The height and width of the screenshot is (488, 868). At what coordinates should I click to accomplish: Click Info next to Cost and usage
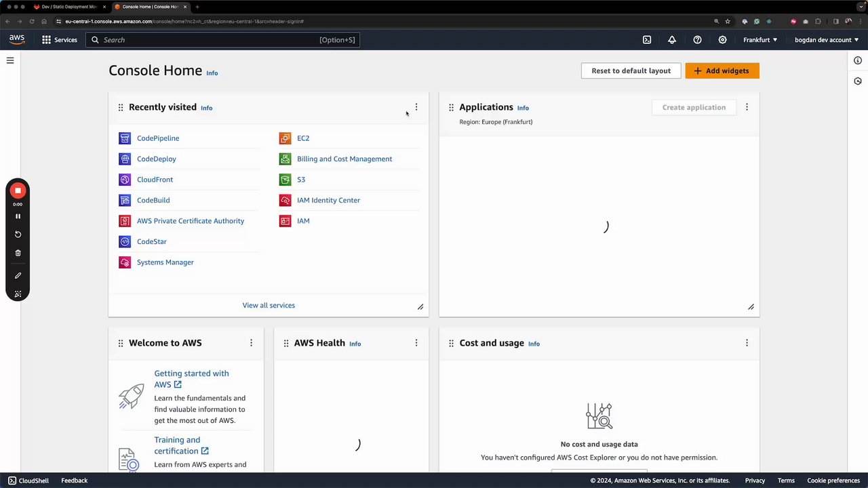pos(534,344)
